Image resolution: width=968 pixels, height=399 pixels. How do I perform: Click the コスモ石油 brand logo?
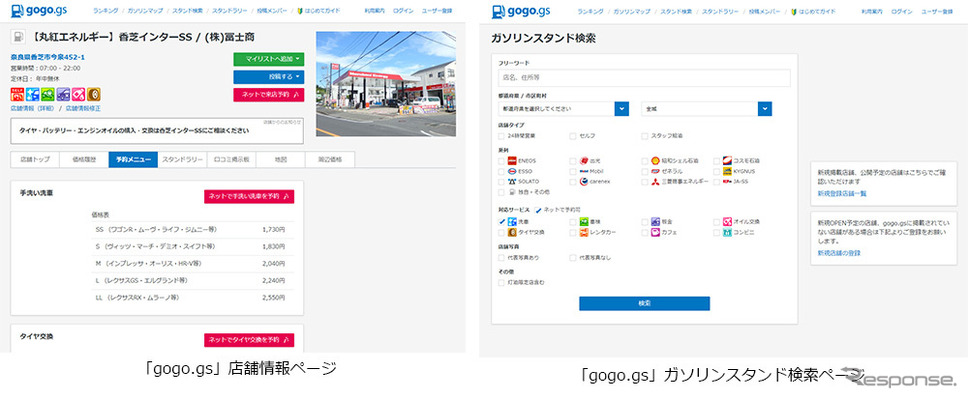[728, 161]
